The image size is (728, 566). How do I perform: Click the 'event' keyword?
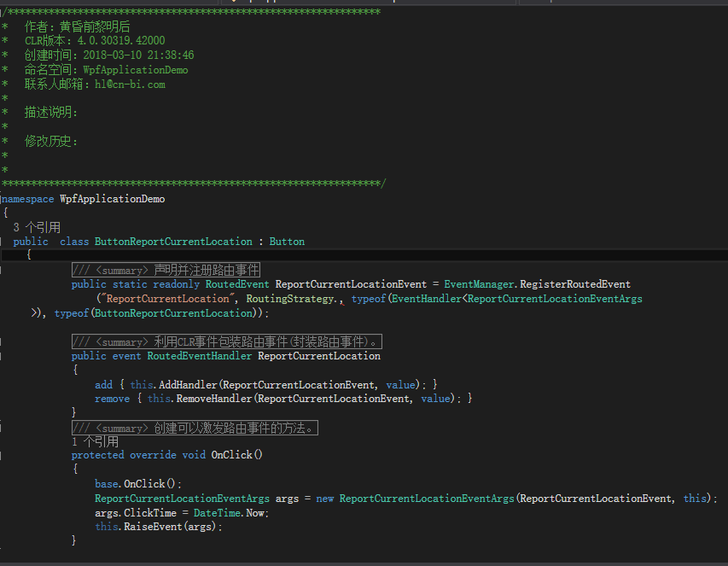pyautogui.click(x=127, y=356)
